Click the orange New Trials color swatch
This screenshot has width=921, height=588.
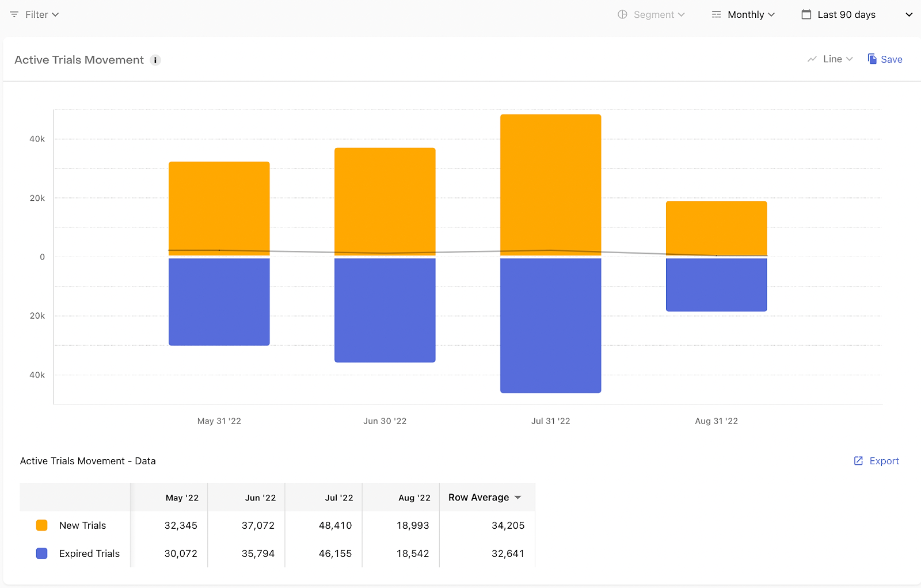pos(41,525)
